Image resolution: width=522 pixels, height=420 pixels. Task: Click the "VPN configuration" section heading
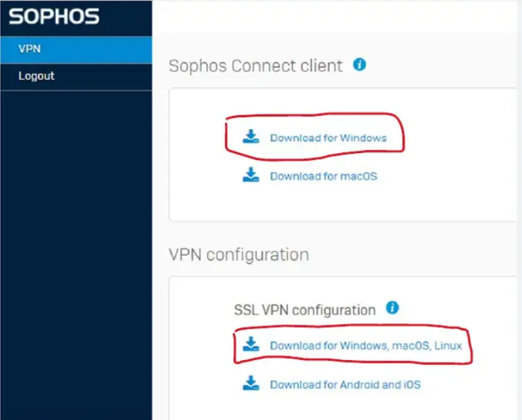pyautogui.click(x=238, y=254)
